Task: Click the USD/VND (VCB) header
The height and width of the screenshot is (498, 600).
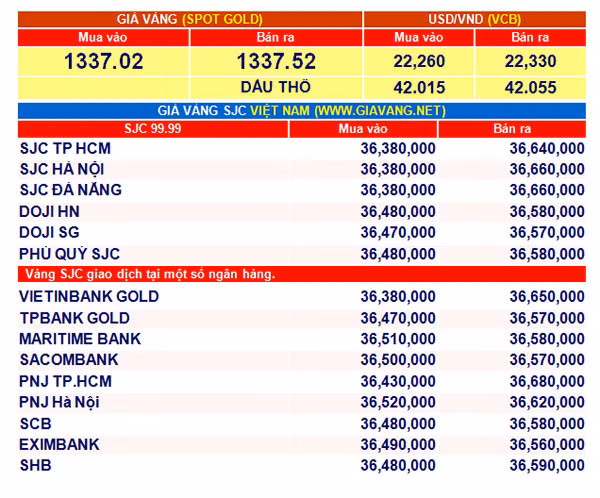Action: [x=474, y=19]
